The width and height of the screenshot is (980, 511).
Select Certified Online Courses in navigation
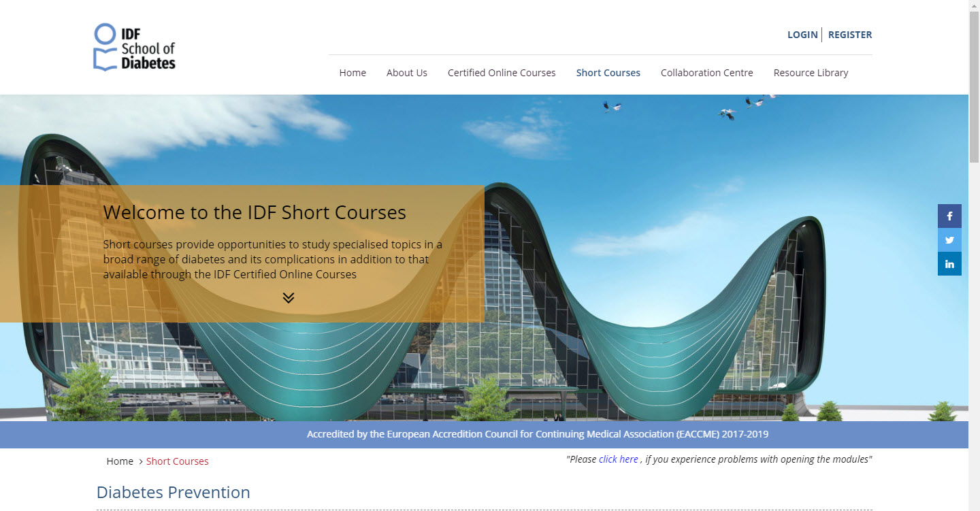click(502, 73)
